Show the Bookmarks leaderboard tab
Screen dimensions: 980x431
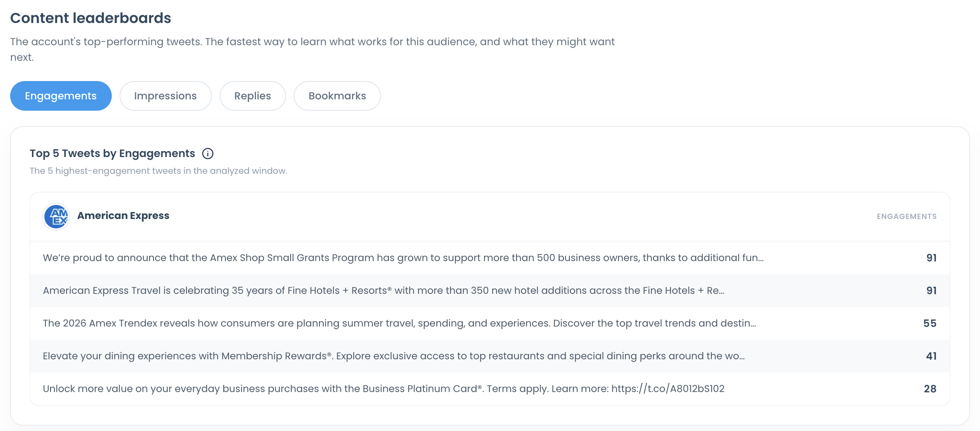coord(337,96)
